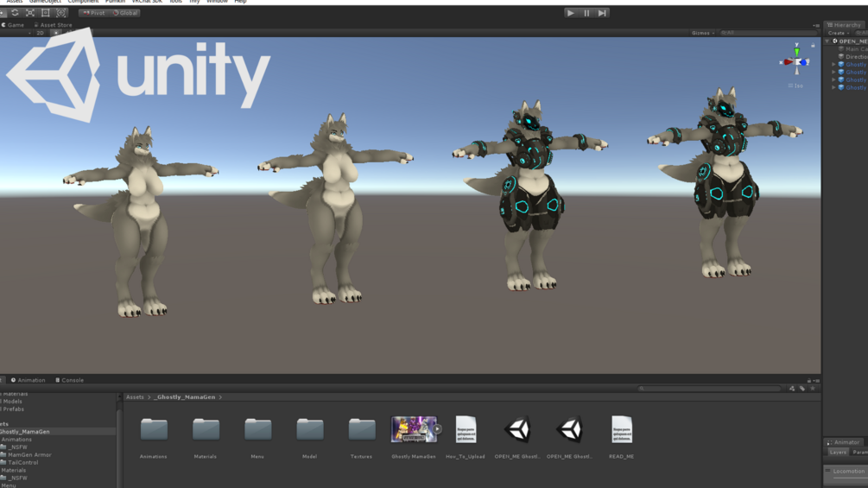This screenshot has width=868, height=488.
Task: Toggle Iso perspective label under gizmo
Action: (x=795, y=86)
